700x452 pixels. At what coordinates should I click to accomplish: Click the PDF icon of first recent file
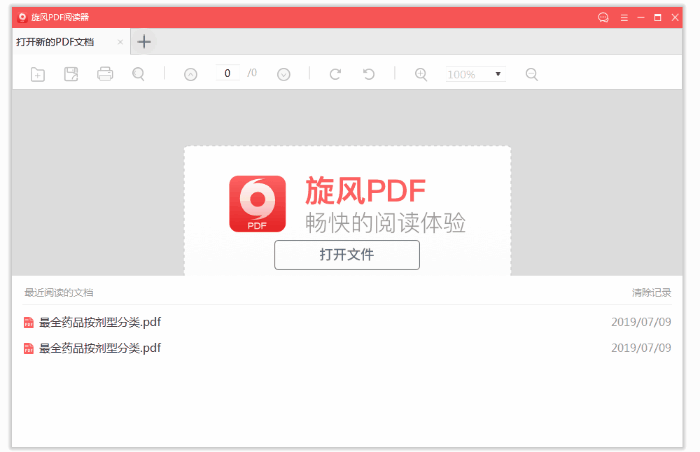[x=29, y=322]
